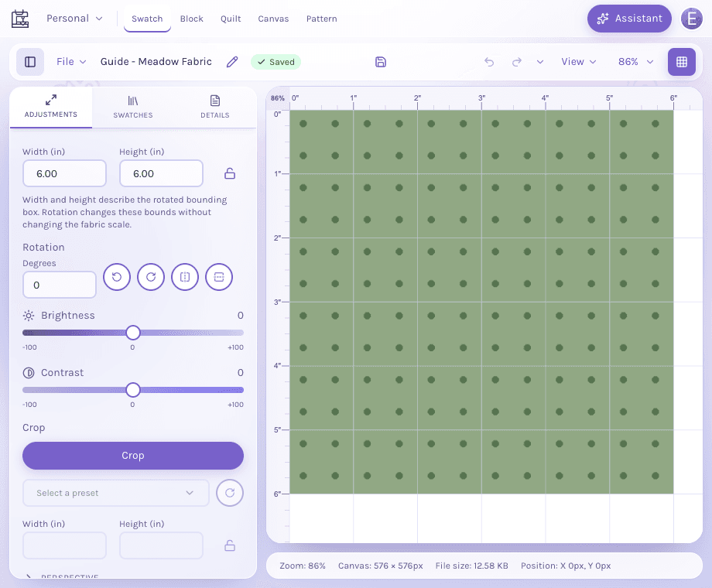Image resolution: width=712 pixels, height=588 pixels.
Task: Click the Contrast slider handle
Action: click(x=133, y=390)
